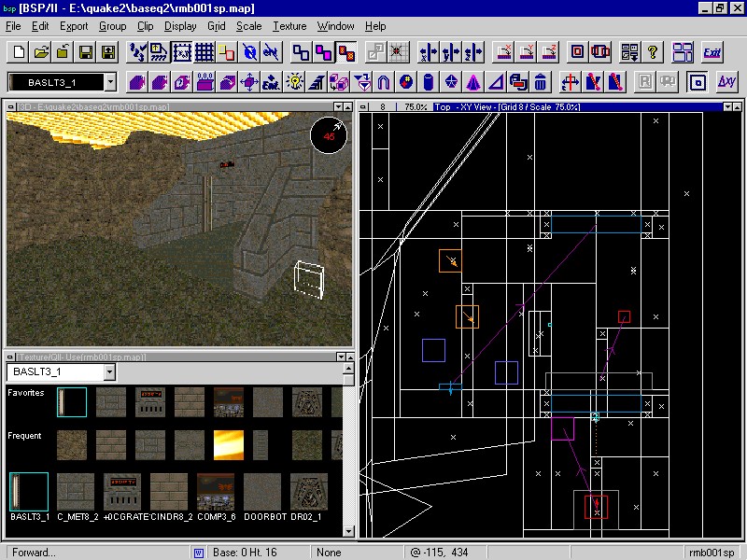Click the 'Base: 0 Ht. 16' status bar entry
Image resolution: width=747 pixels, height=560 pixels.
[245, 553]
